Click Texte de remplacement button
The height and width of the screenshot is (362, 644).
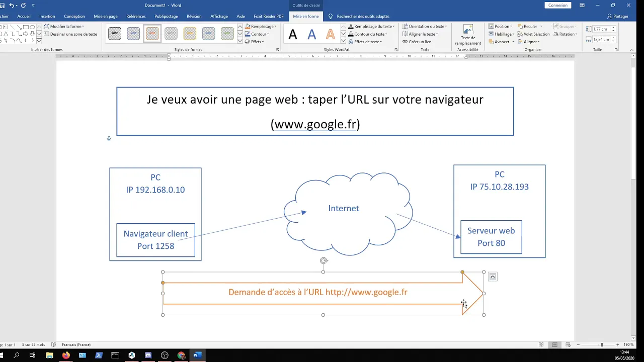pos(468,35)
